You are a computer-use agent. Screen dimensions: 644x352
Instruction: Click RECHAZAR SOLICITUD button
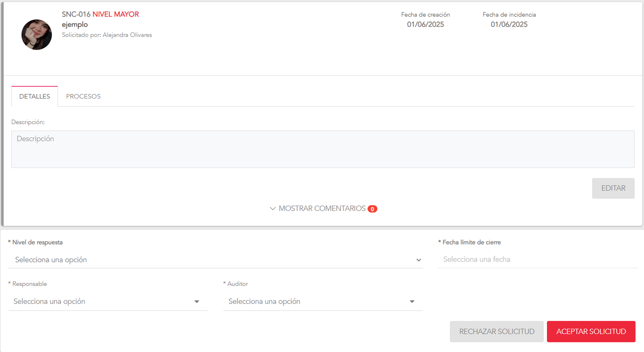point(496,332)
